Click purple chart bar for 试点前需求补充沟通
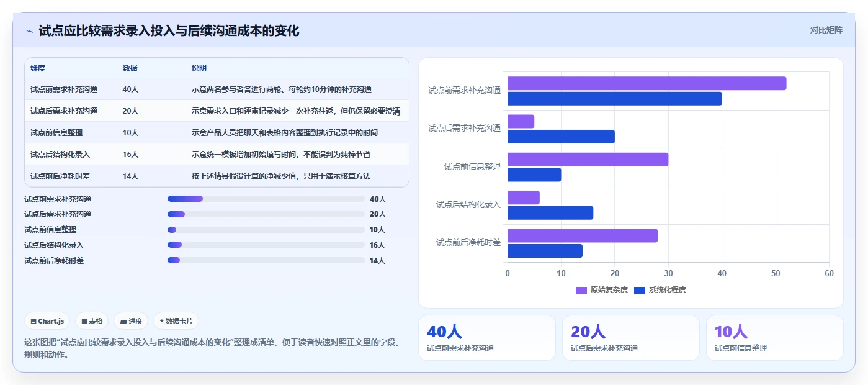The image size is (868, 385). click(647, 83)
